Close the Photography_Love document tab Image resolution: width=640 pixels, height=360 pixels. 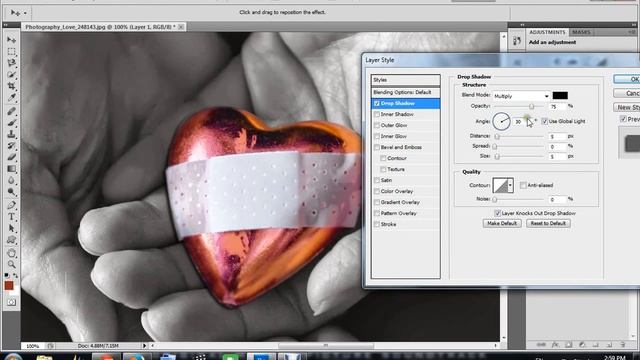[x=181, y=27]
